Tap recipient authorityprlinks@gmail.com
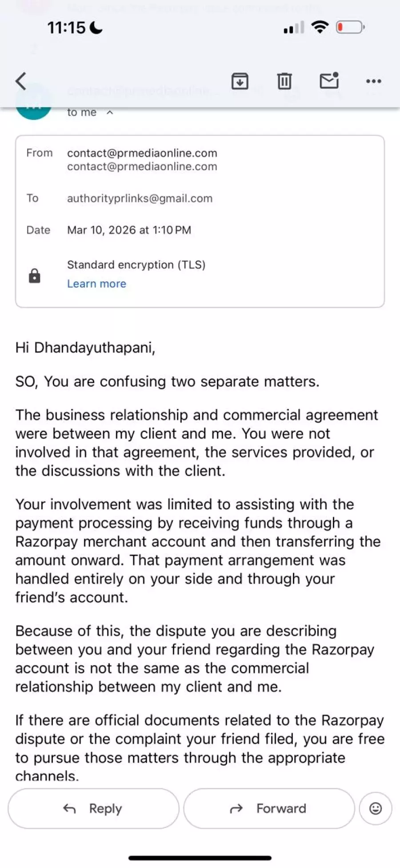This screenshot has height=868, width=400. tap(140, 198)
